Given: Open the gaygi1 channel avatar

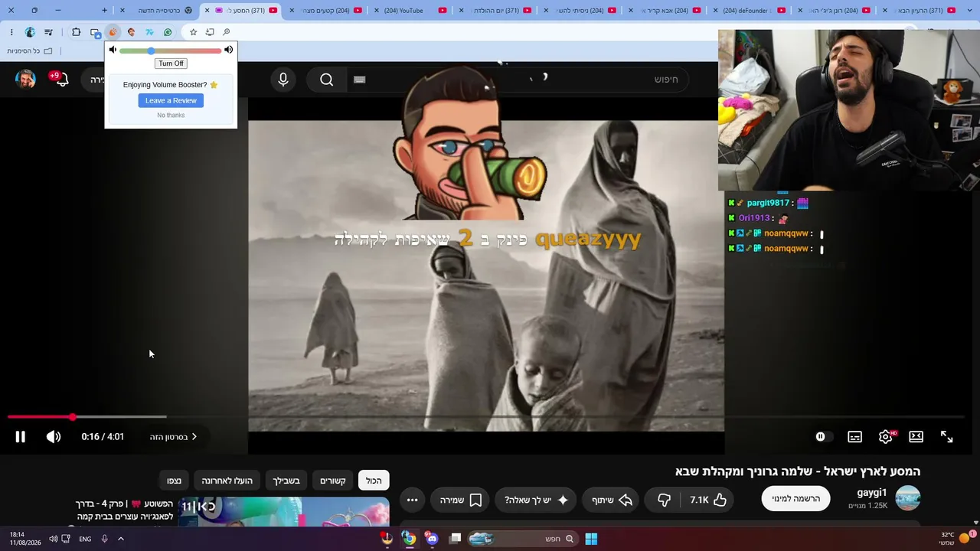Looking at the screenshot, I should [908, 498].
